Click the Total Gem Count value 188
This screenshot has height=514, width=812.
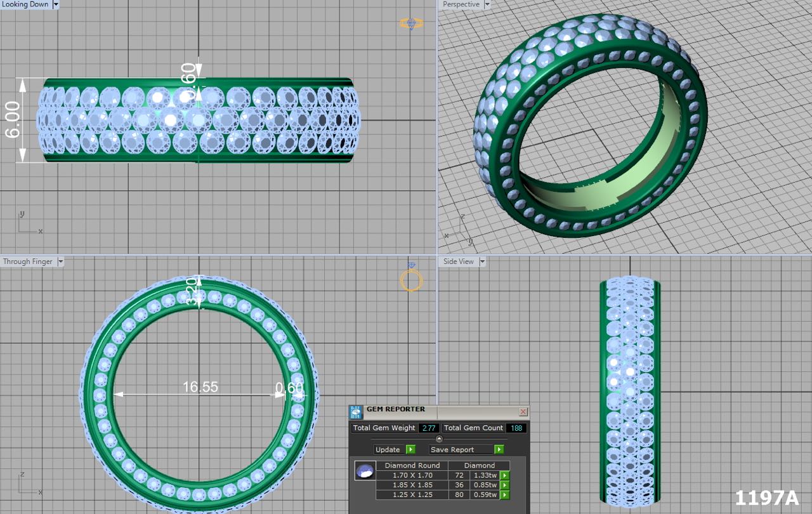point(516,428)
